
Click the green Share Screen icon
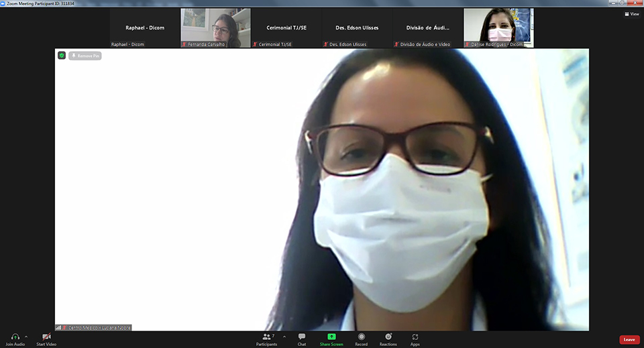tap(331, 337)
